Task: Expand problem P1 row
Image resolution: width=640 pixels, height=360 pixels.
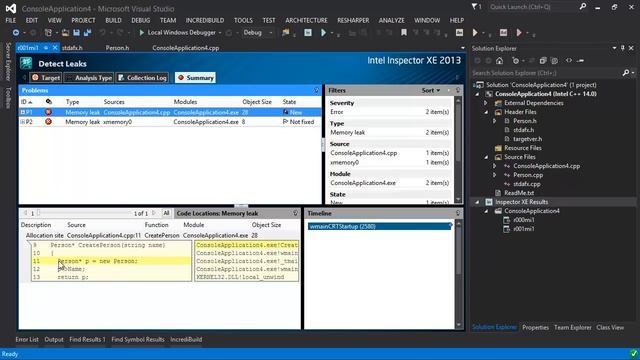Action: pyautogui.click(x=23, y=112)
